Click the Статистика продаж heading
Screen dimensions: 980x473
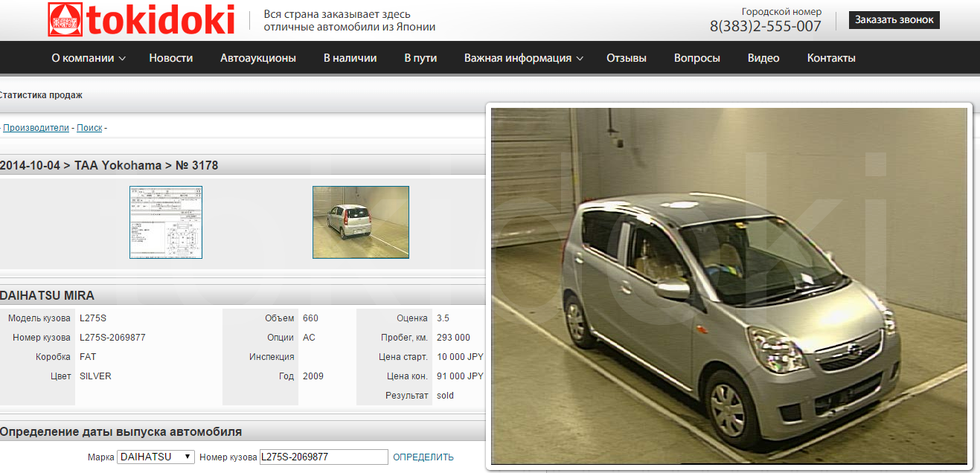click(41, 95)
